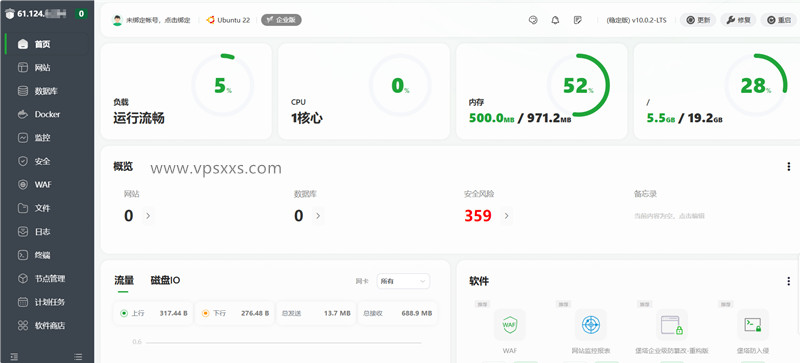The height and width of the screenshot is (363, 800).
Task: Click the 更新 update button
Action: (x=698, y=20)
